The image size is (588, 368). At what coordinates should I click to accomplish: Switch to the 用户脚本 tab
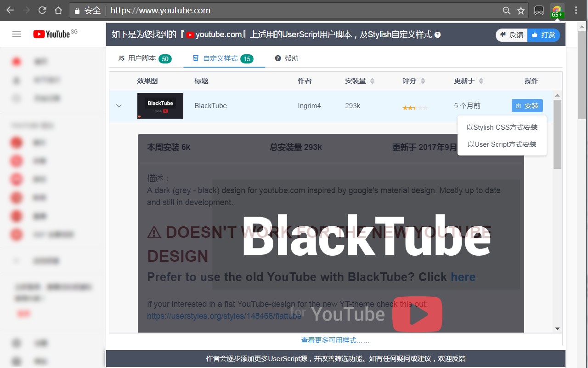coord(145,58)
